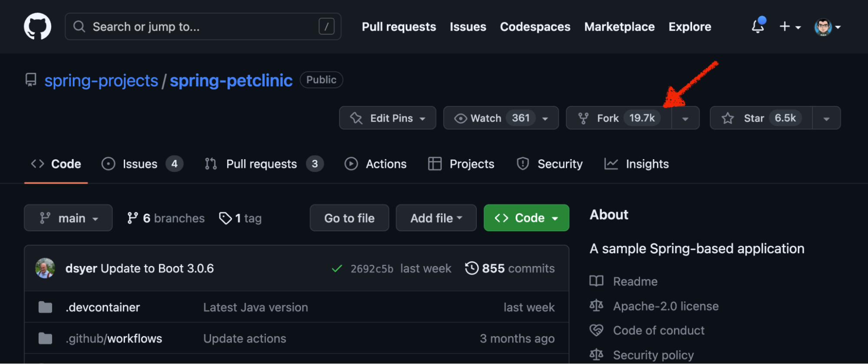Expand the Fork options dropdown arrow

click(x=685, y=118)
